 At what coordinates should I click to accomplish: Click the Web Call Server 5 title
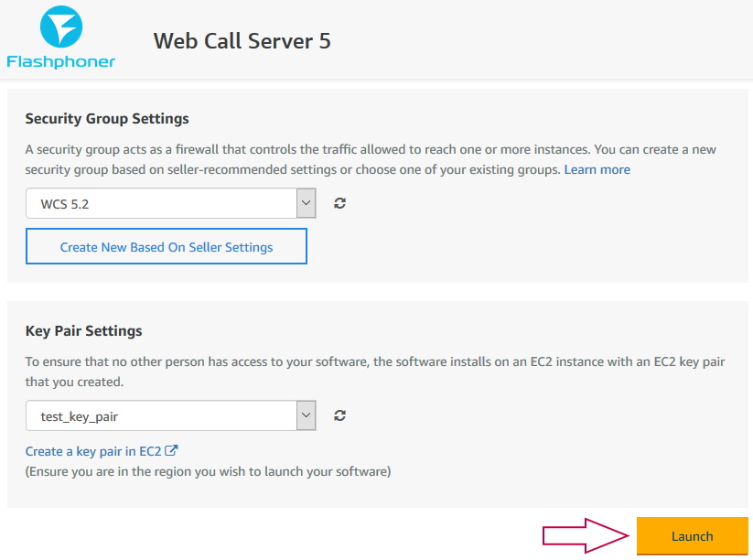[x=242, y=41]
